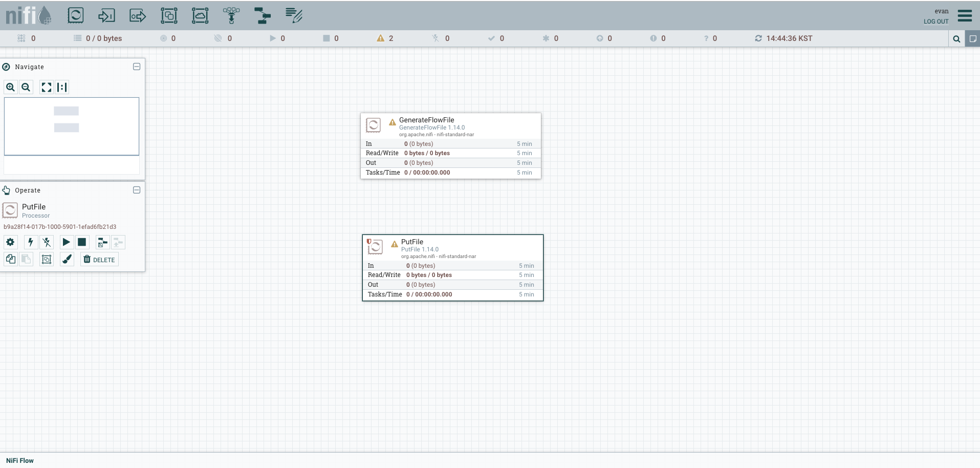Click the Actual size icon in Navigate
This screenshot has height=468, width=980.
(x=62, y=87)
